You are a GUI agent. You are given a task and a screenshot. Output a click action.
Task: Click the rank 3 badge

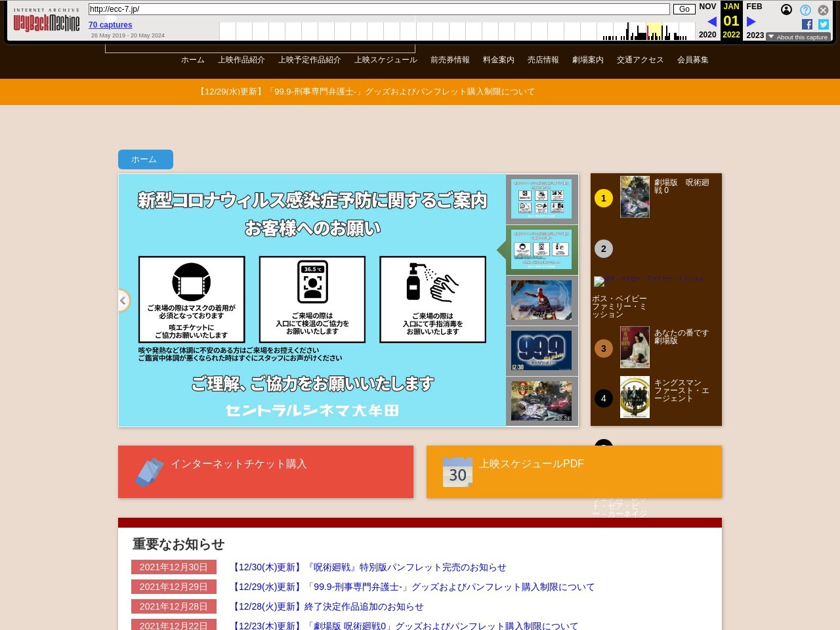(x=604, y=348)
